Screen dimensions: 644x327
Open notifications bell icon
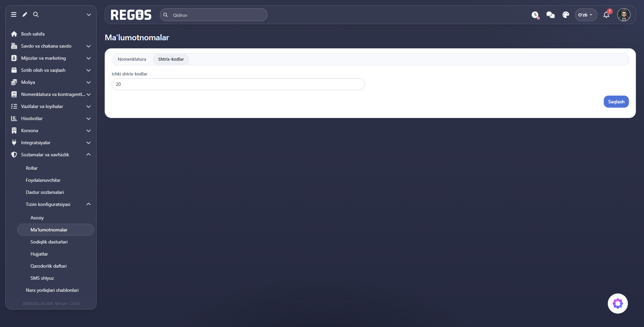(606, 15)
